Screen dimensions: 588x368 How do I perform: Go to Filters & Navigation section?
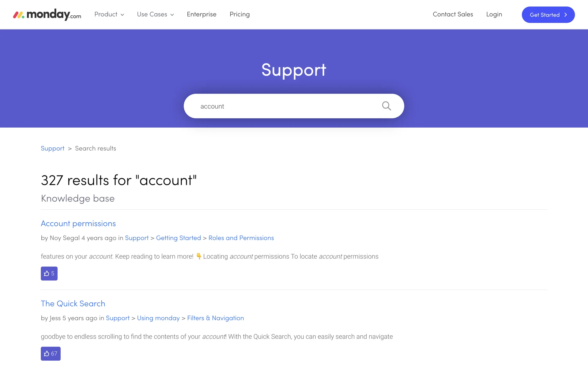pyautogui.click(x=216, y=318)
